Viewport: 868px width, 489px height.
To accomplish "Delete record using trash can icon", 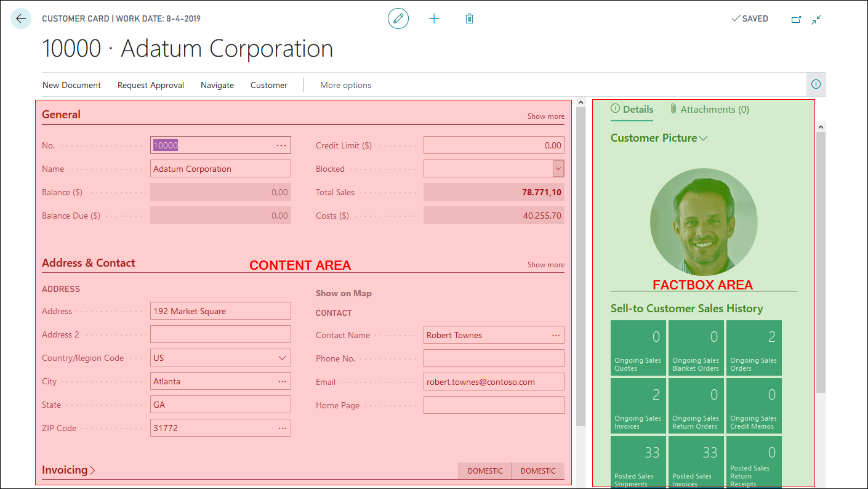I will click(x=469, y=18).
